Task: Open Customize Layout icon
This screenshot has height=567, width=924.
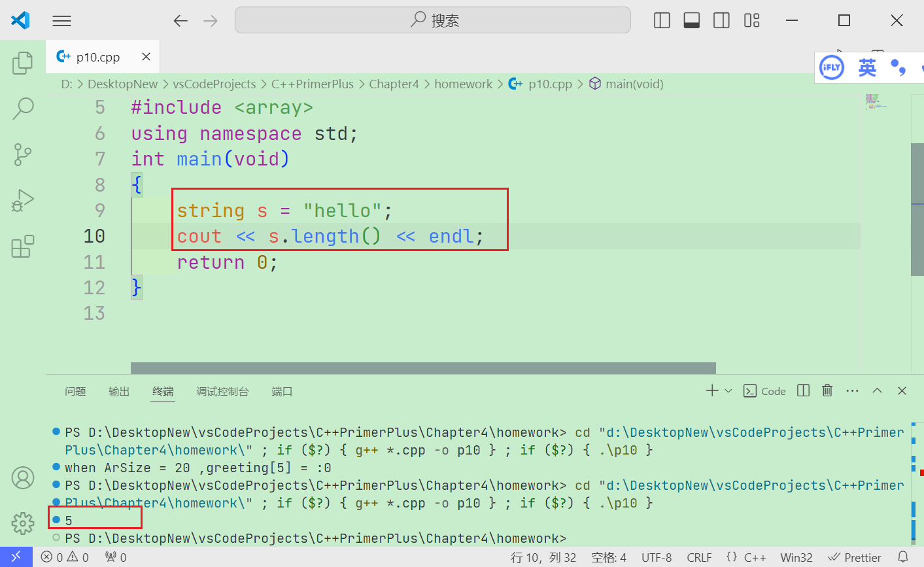Action: [751, 21]
